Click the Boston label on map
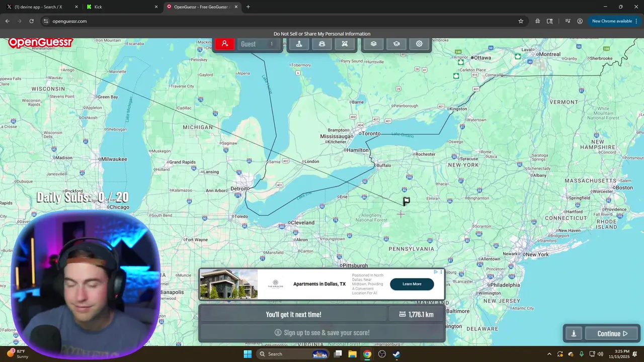 pyautogui.click(x=623, y=188)
